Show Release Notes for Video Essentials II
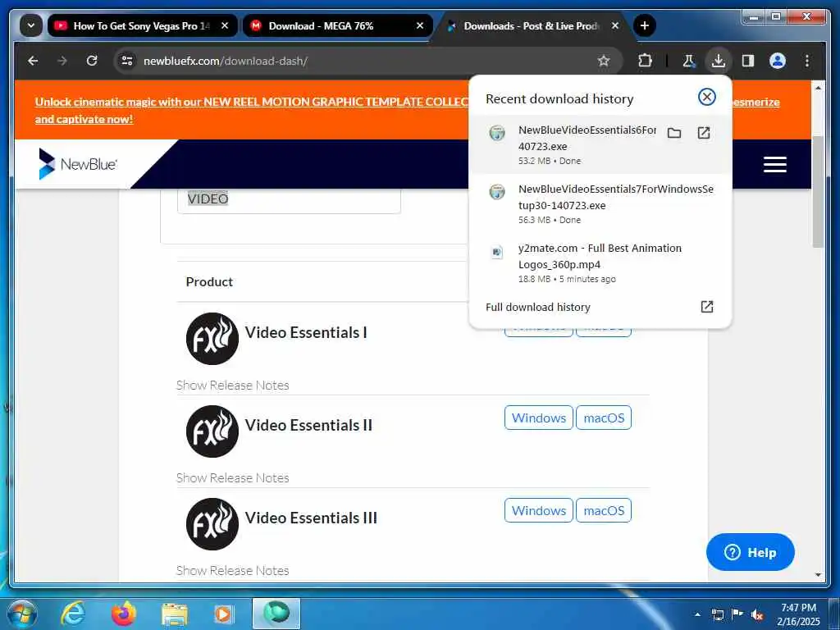This screenshot has width=840, height=630. pos(232,478)
